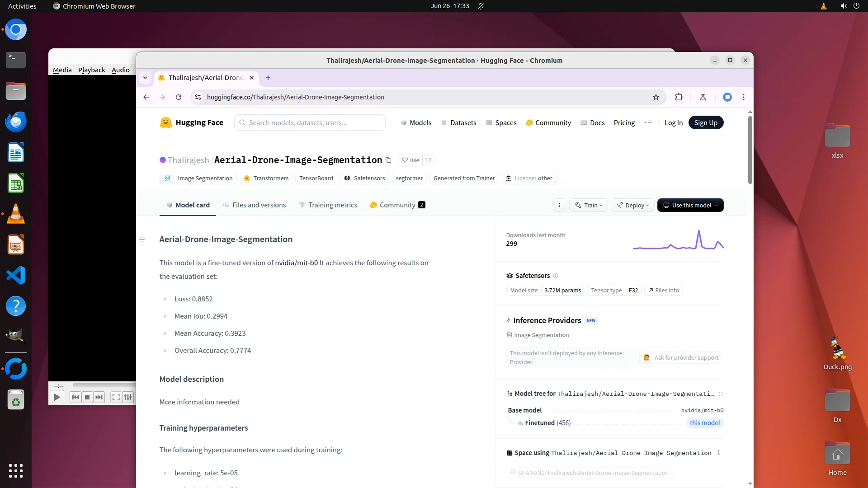Click VLC play button
Viewport: 868px width, 488px height.
[x=57, y=397]
